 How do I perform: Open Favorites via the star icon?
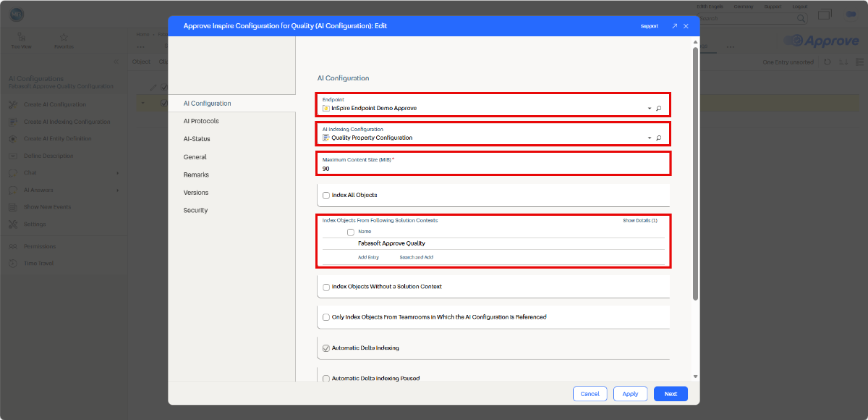click(x=64, y=37)
